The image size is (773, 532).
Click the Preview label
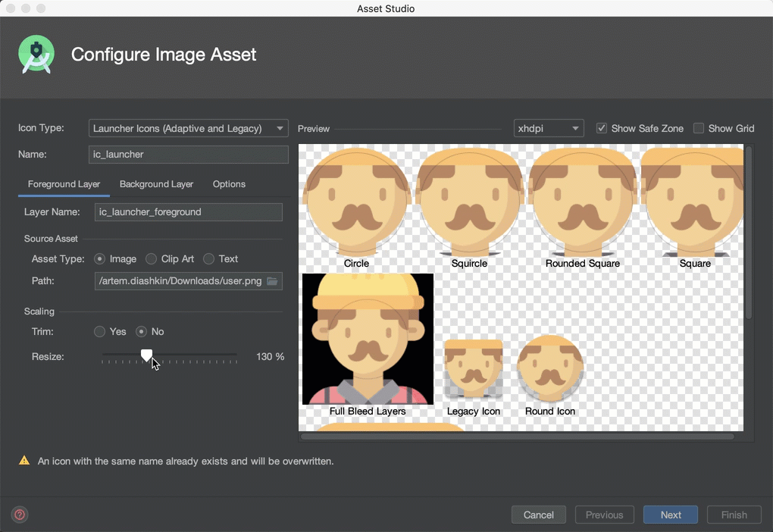click(x=314, y=129)
